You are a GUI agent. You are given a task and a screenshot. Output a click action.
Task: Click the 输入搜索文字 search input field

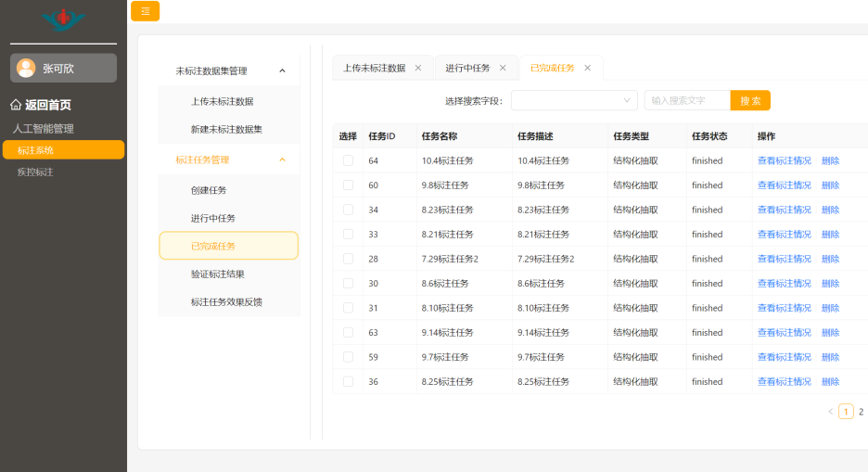pos(686,100)
